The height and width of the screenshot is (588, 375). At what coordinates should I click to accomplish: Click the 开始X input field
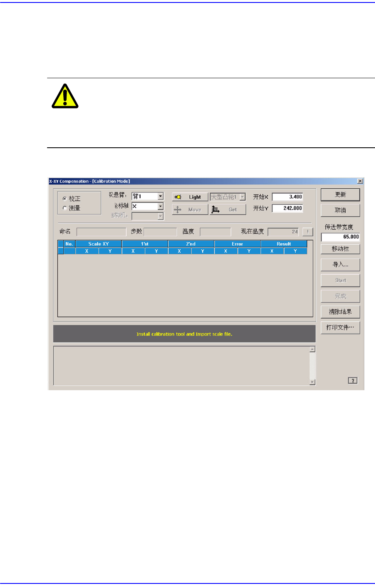pos(287,197)
